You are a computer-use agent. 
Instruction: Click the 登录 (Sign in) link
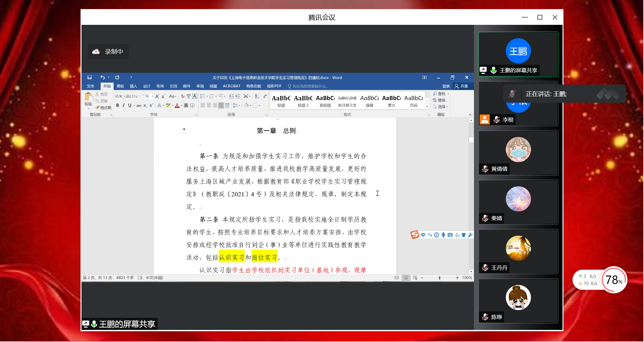point(446,86)
